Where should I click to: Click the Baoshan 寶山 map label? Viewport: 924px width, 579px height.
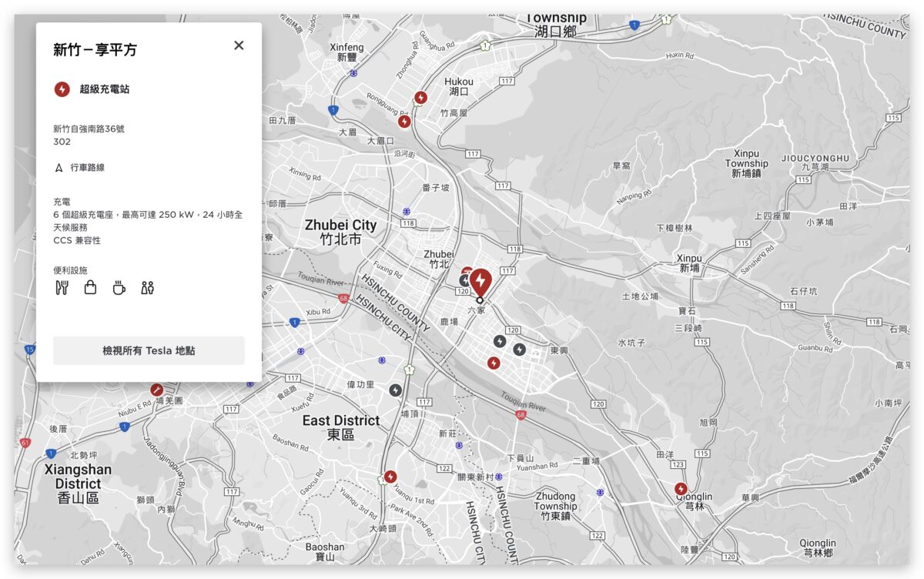pyautogui.click(x=325, y=551)
